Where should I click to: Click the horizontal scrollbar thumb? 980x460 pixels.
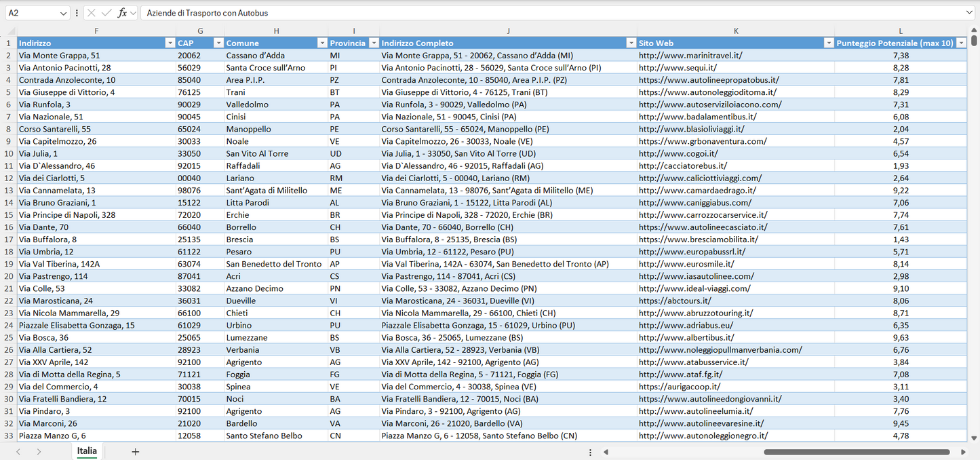coord(856,452)
